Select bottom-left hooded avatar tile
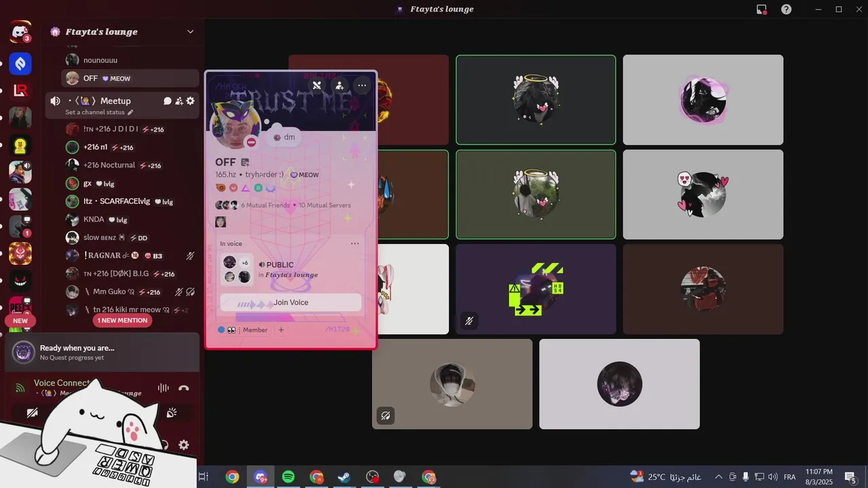868x488 pixels. (452, 384)
